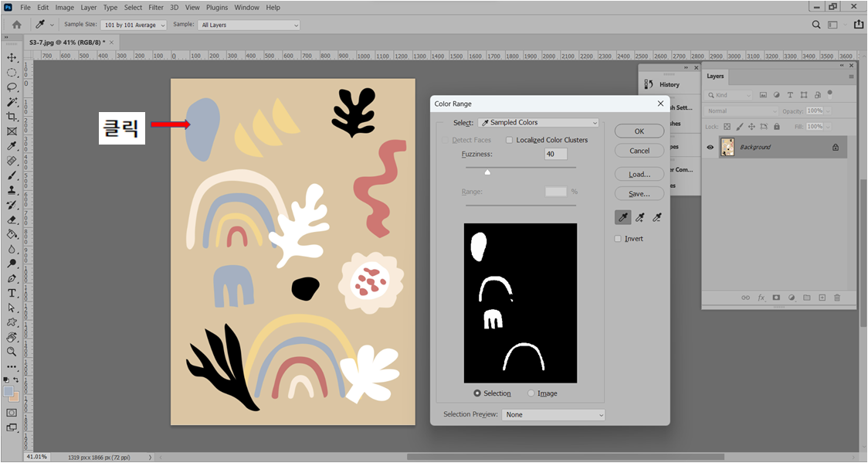868x463 pixels.
Task: Activate the Color Range eyedropper tool
Action: pos(622,218)
